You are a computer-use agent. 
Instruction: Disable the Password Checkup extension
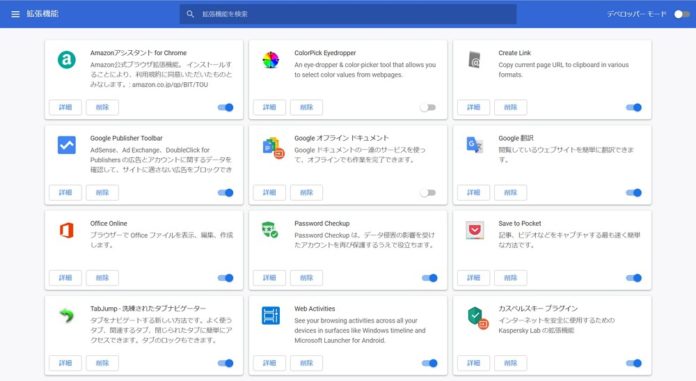pos(430,278)
